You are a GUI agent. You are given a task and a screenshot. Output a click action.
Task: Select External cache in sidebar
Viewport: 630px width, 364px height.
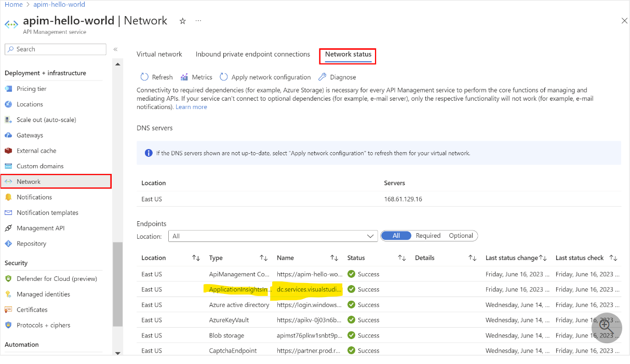click(x=36, y=151)
